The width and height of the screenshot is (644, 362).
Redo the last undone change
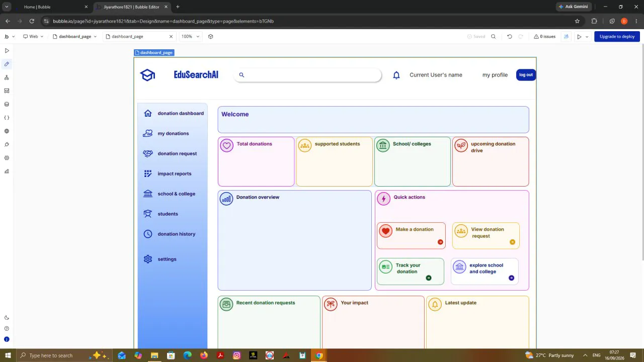pyautogui.click(x=521, y=37)
